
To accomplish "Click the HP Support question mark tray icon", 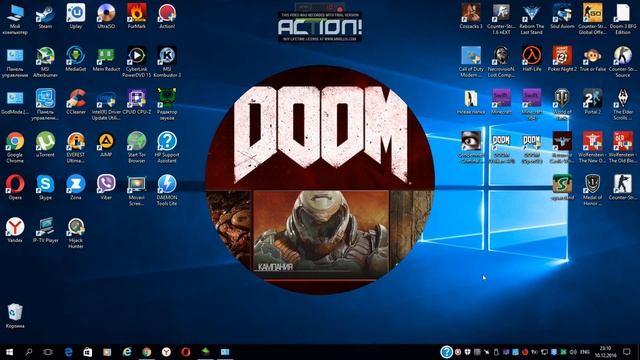I will (446, 352).
